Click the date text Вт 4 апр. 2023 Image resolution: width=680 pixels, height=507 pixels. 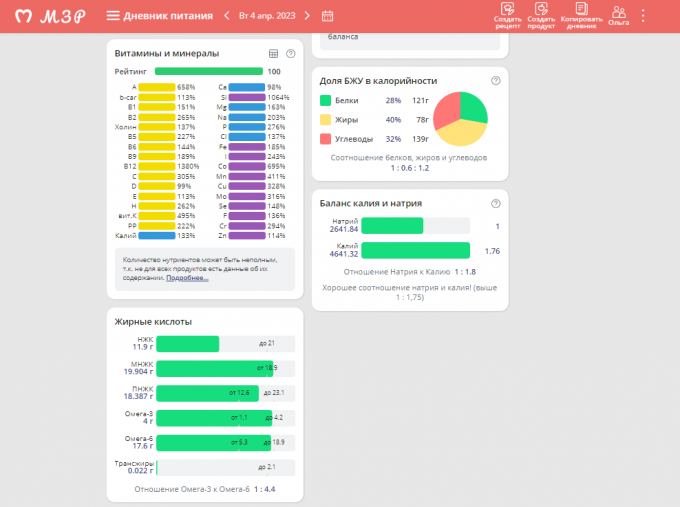pos(269,16)
